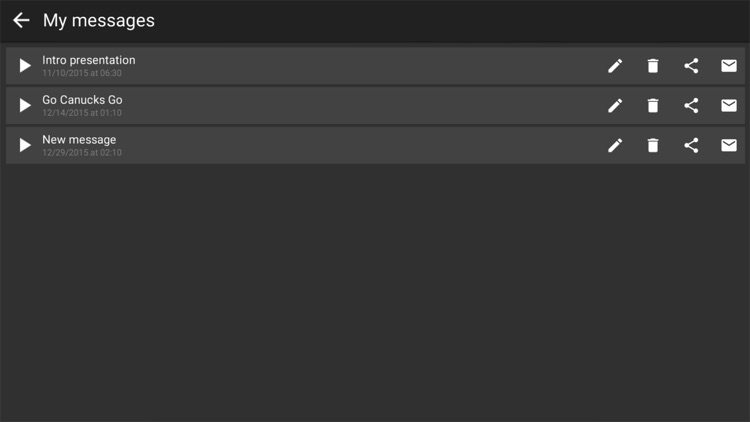Viewport: 750px width, 422px height.
Task: Delete the Go Canucks Go message
Action: pyautogui.click(x=653, y=105)
